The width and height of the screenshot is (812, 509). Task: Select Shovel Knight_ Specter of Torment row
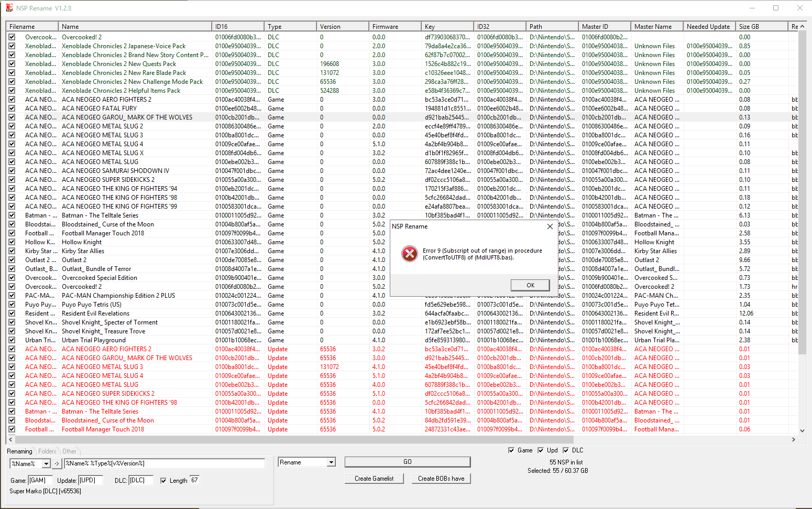point(402,322)
